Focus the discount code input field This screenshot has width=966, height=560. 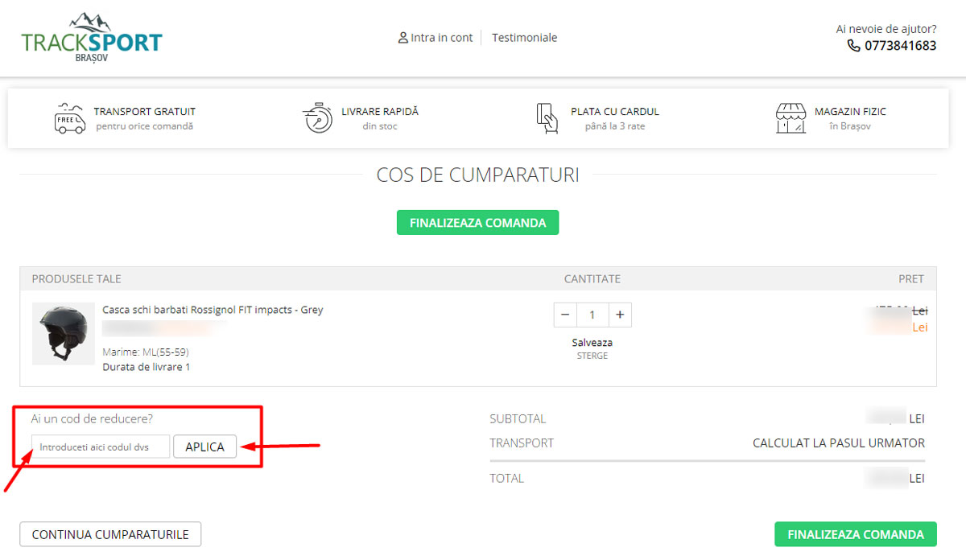tap(101, 447)
